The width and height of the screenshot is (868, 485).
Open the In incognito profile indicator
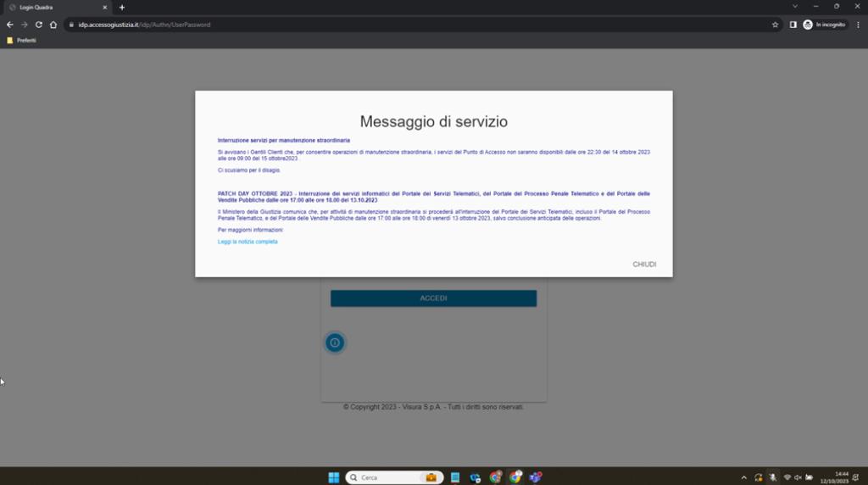[x=825, y=25]
